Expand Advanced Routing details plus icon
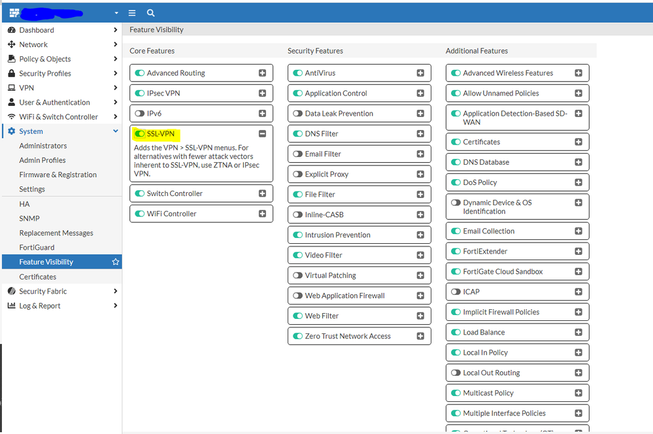This screenshot has width=653, height=434. coord(262,73)
